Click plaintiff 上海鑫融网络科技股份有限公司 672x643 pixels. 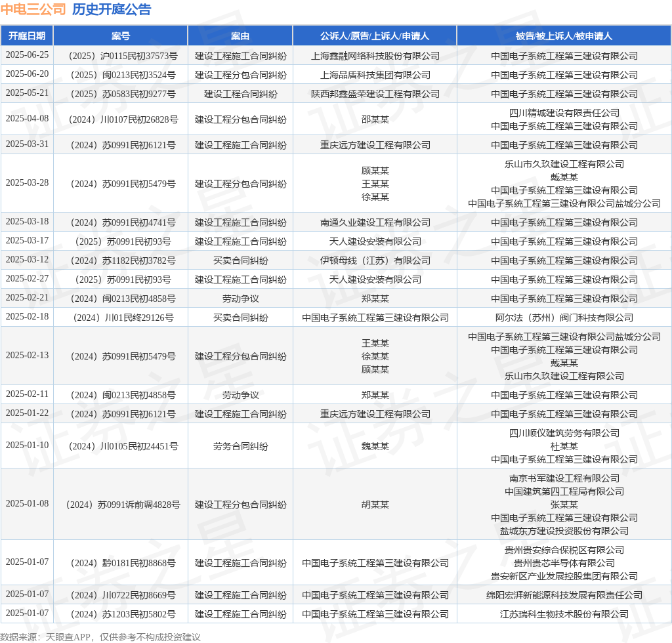coord(375,56)
